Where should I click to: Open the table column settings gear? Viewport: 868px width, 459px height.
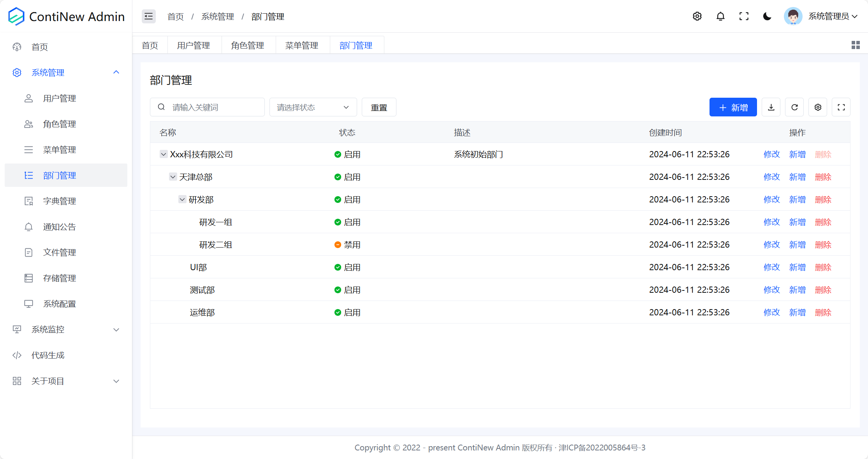[818, 107]
